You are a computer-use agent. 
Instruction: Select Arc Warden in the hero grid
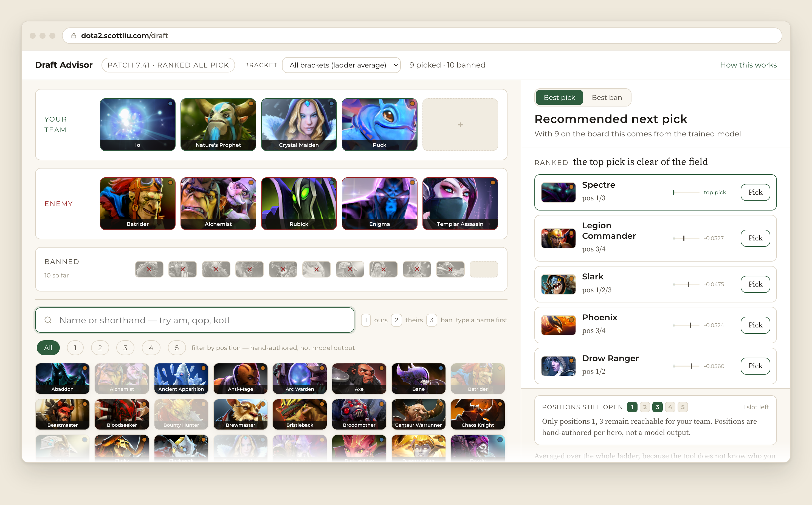tap(300, 378)
